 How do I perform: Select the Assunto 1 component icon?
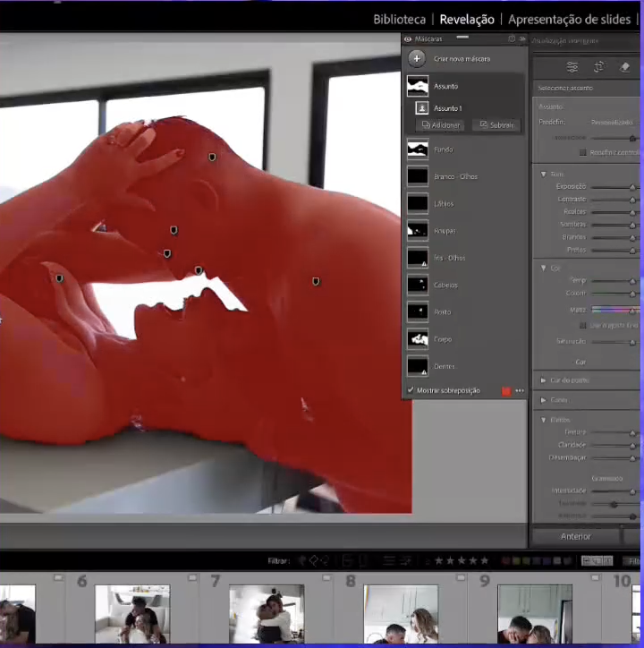422,108
